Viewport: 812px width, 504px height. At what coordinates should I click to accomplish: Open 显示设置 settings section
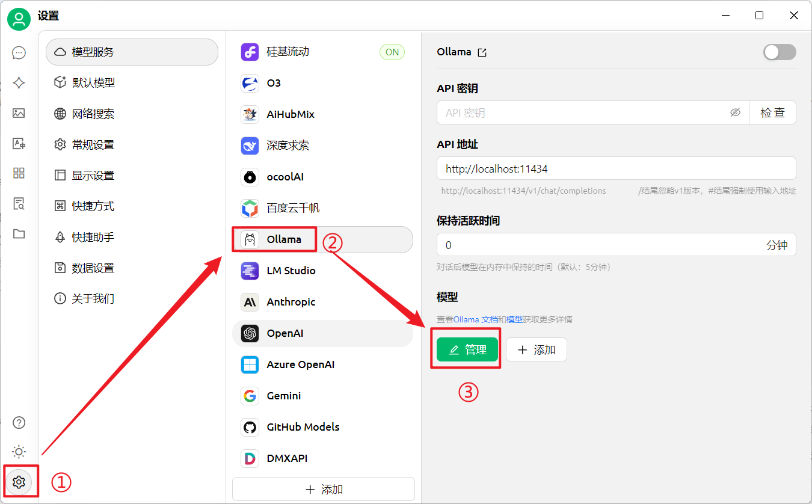[x=132, y=176]
